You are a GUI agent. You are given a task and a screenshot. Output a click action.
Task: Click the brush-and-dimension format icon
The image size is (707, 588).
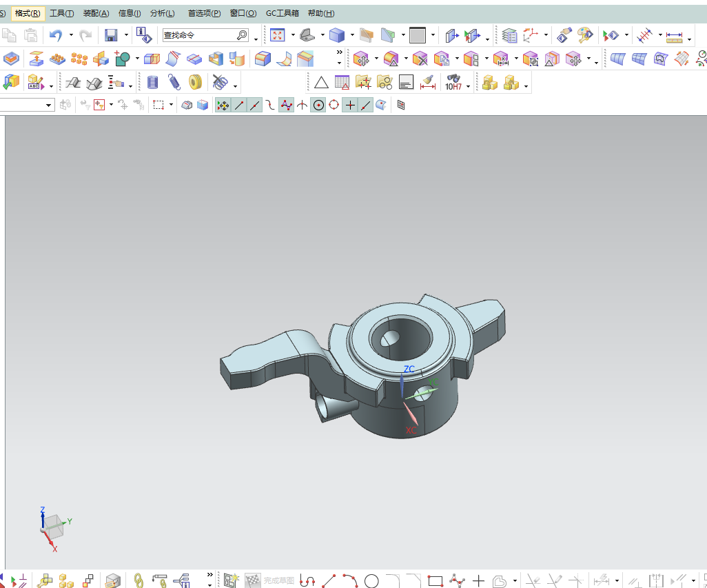pyautogui.click(x=427, y=83)
